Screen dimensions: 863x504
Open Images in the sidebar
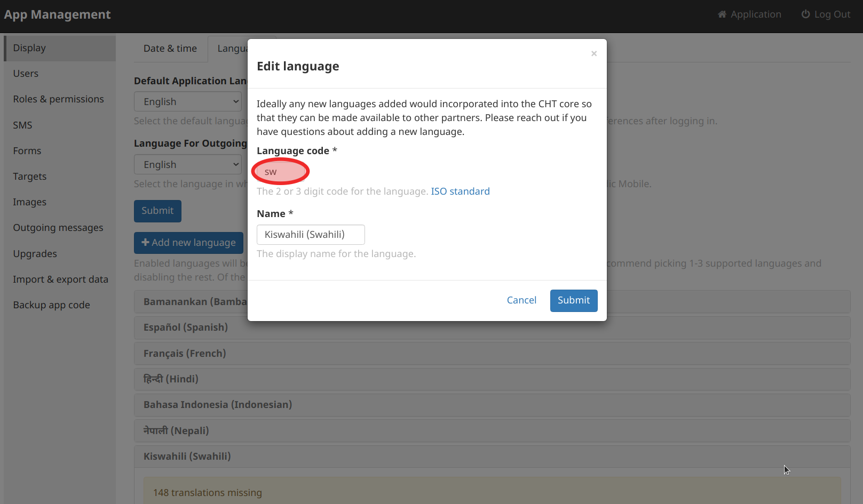[60, 202]
